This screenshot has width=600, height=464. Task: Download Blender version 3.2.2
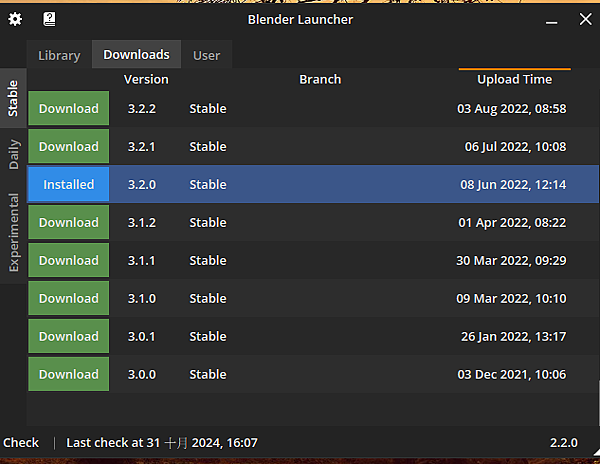click(69, 108)
